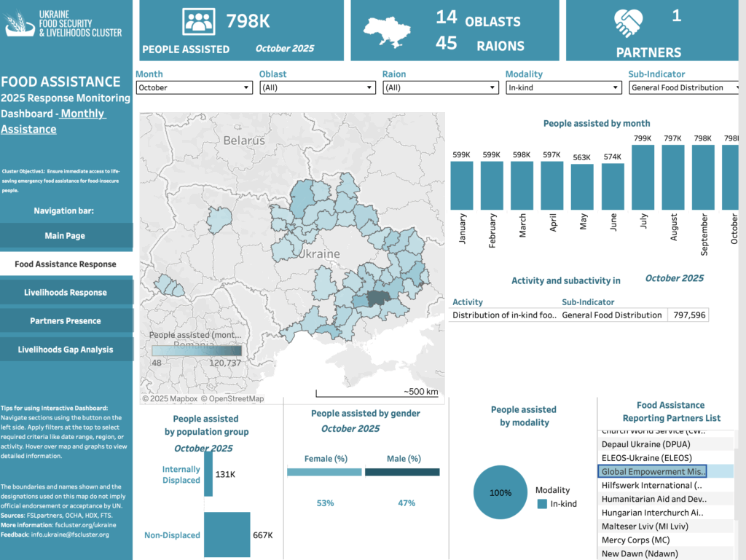Click the Female percentage gender bar
Screen dimensions: 746x560
324,472
